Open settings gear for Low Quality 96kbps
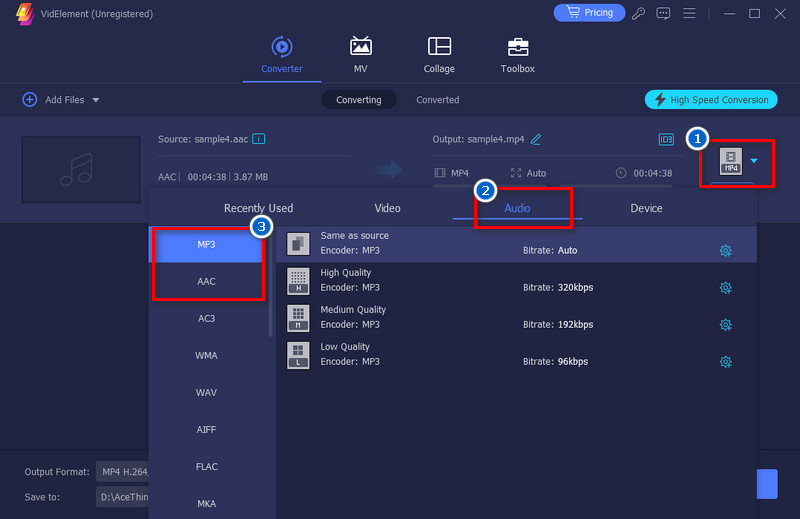800x519 pixels. tap(726, 362)
